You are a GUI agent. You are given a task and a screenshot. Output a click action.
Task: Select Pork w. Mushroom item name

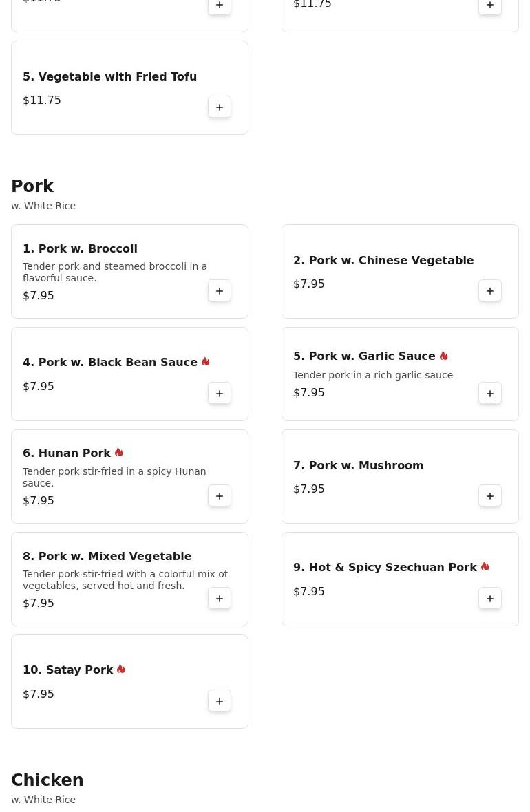358,466
